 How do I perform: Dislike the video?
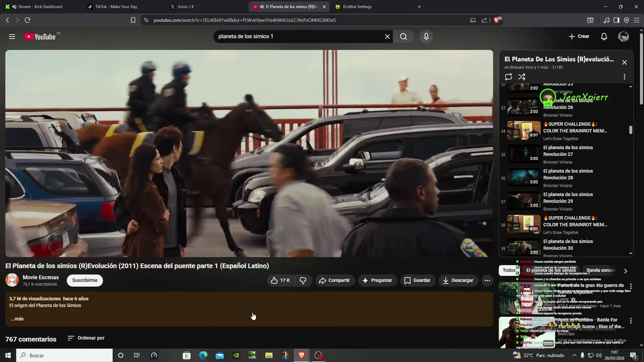303,281
